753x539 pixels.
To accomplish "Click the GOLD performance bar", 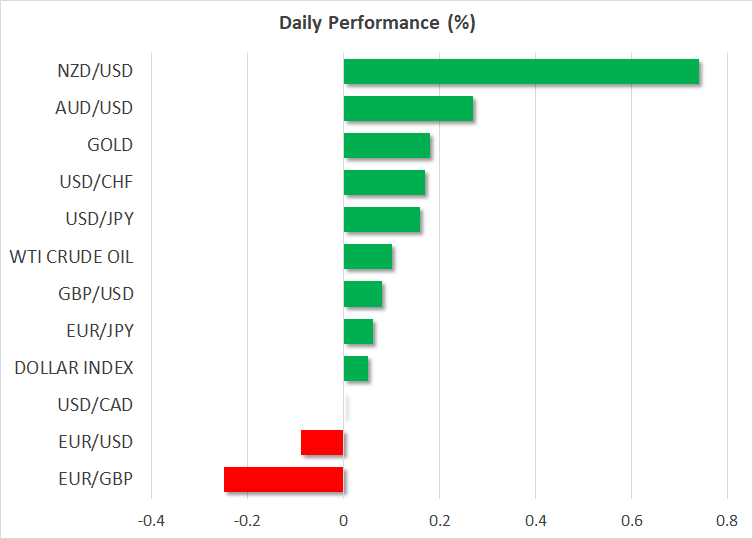I will [386, 145].
